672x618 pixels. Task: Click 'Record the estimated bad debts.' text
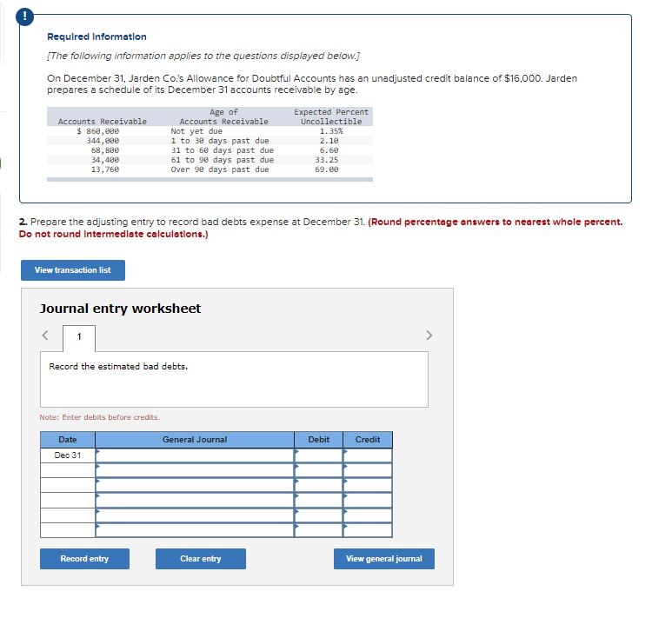(118, 367)
